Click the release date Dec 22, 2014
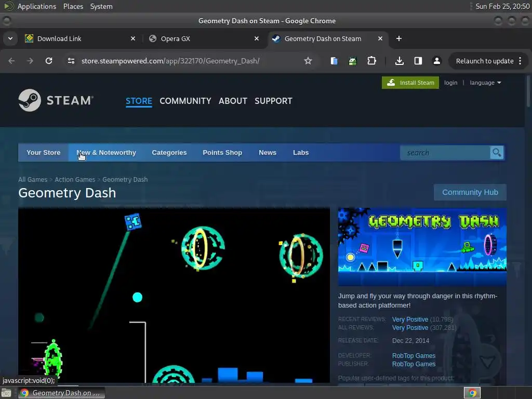 click(x=410, y=341)
